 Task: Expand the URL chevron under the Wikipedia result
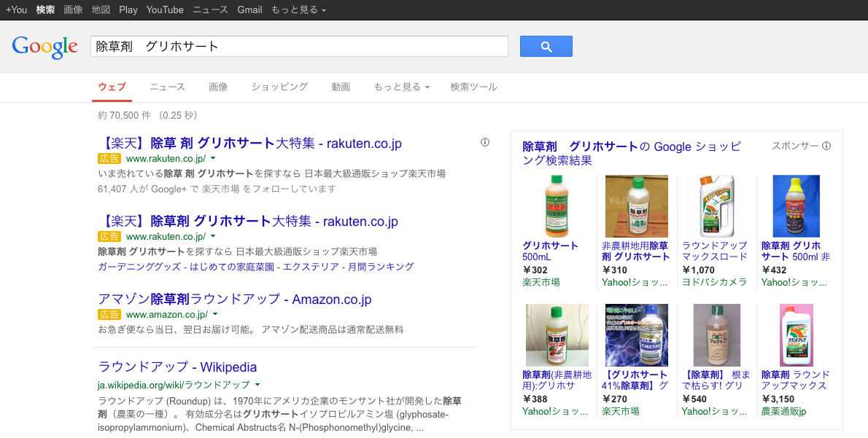pos(258,384)
